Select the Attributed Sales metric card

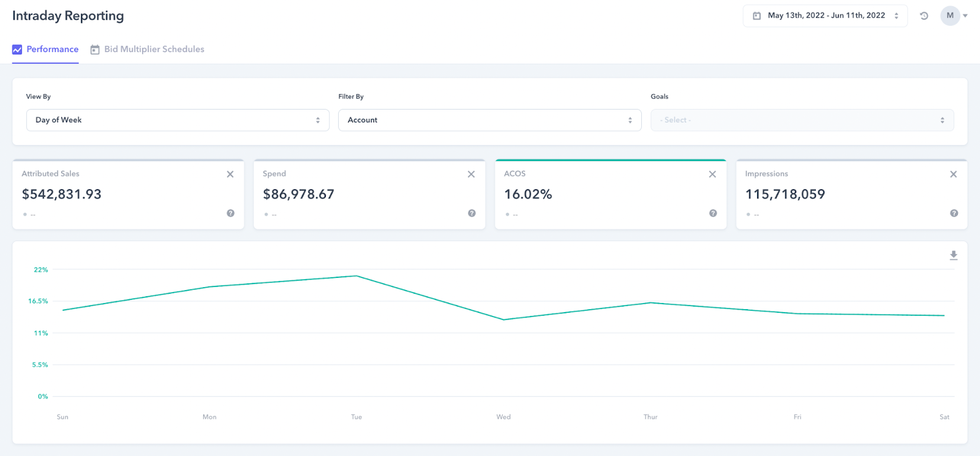click(x=128, y=195)
